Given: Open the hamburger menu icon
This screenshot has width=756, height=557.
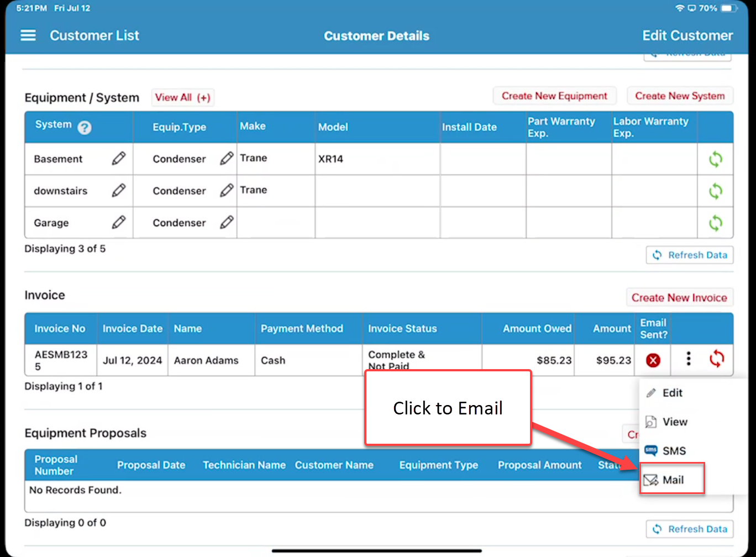Looking at the screenshot, I should click(28, 35).
